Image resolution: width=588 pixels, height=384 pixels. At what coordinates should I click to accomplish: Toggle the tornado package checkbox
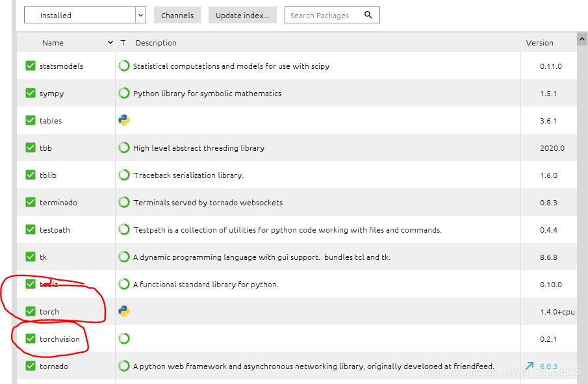coord(31,366)
